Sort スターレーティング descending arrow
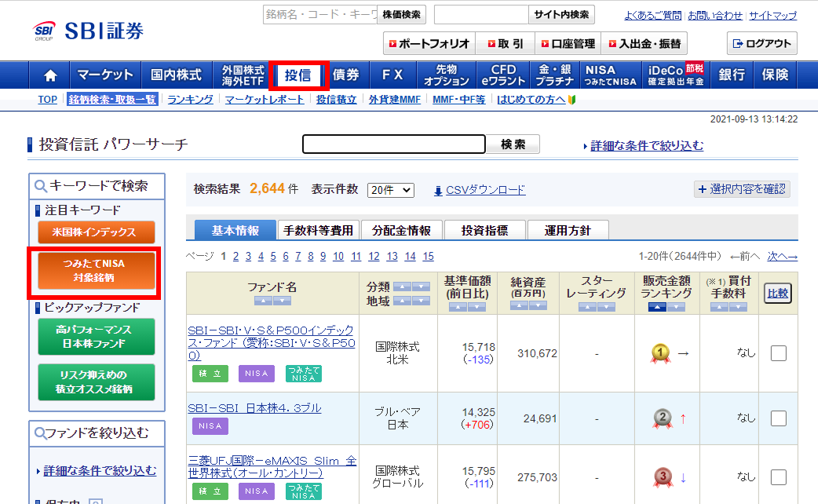 click(606, 307)
